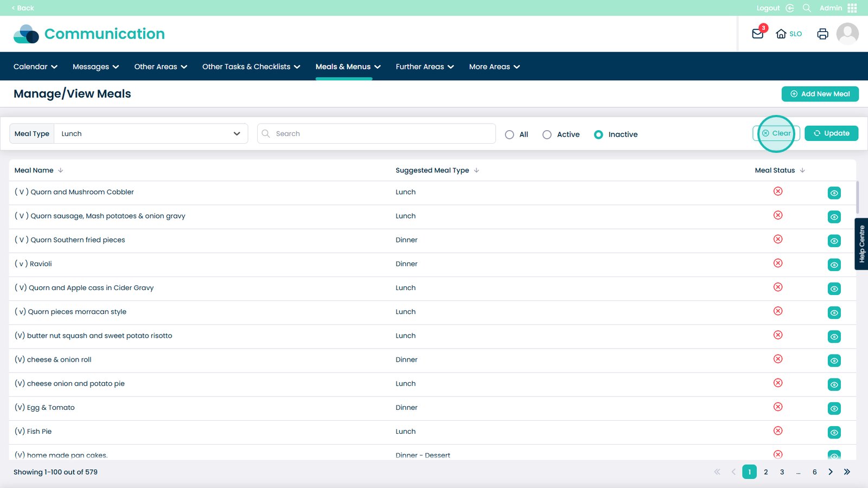Go to the last page using double-chevron
The width and height of the screenshot is (868, 488).
[847, 472]
